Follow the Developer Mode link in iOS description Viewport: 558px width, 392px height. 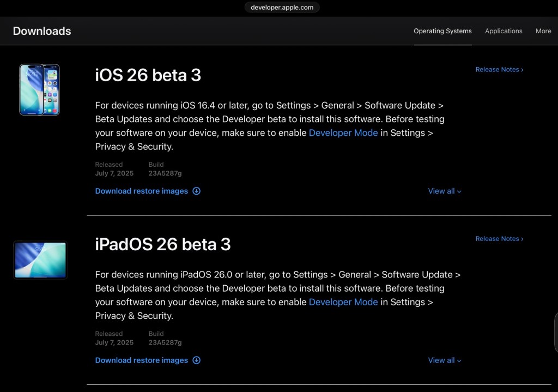(x=343, y=132)
